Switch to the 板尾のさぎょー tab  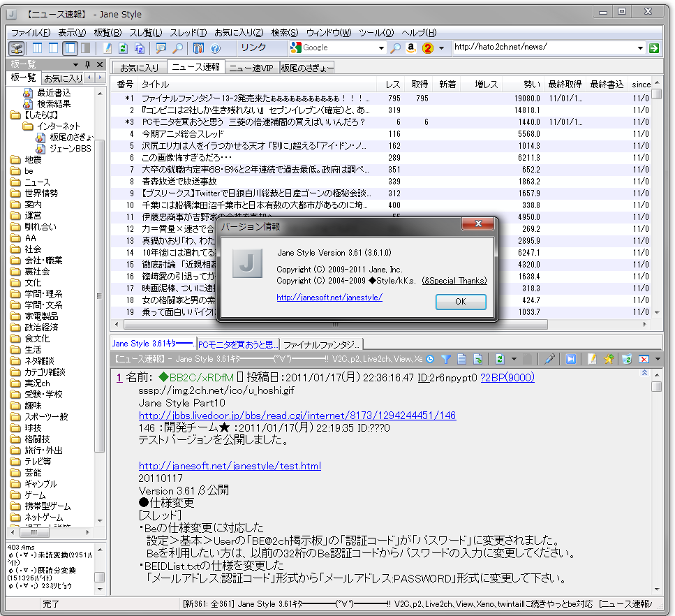pyautogui.click(x=307, y=68)
